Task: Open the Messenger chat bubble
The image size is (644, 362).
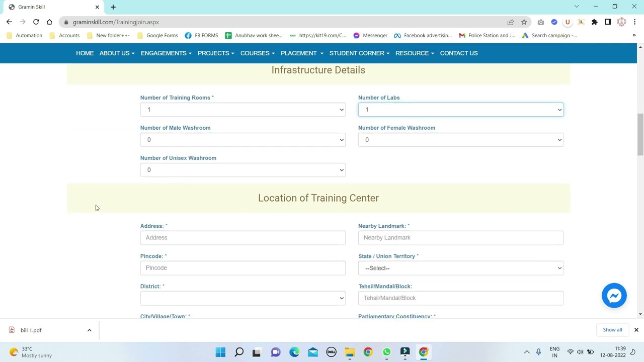Action: pos(614,296)
